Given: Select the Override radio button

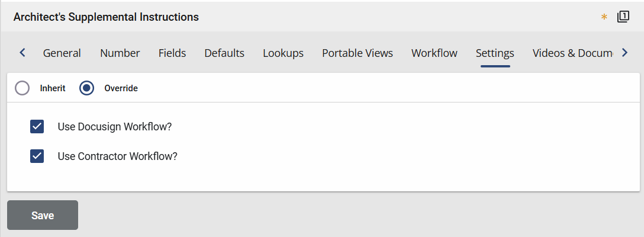Looking at the screenshot, I should 87,88.
